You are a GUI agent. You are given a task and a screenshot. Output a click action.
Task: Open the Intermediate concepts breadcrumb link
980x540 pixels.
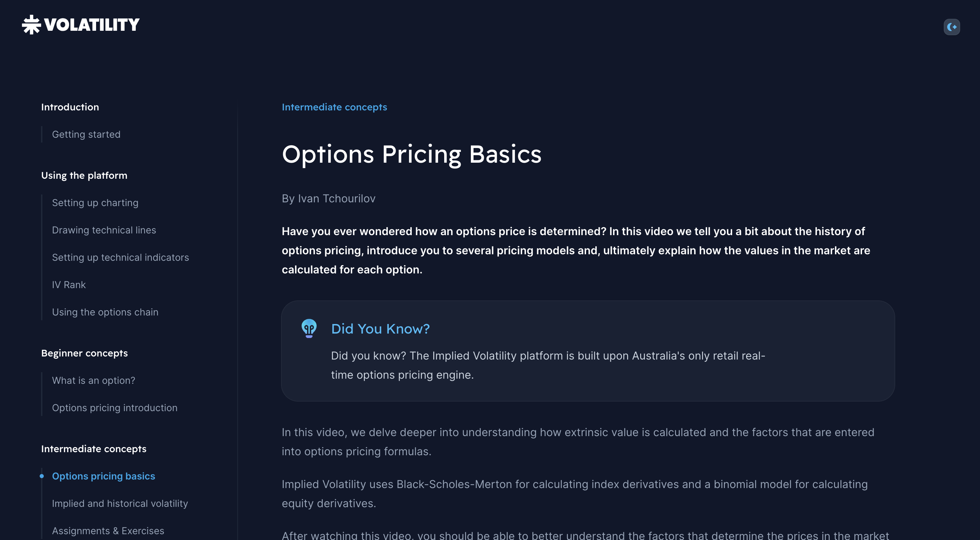pyautogui.click(x=334, y=107)
